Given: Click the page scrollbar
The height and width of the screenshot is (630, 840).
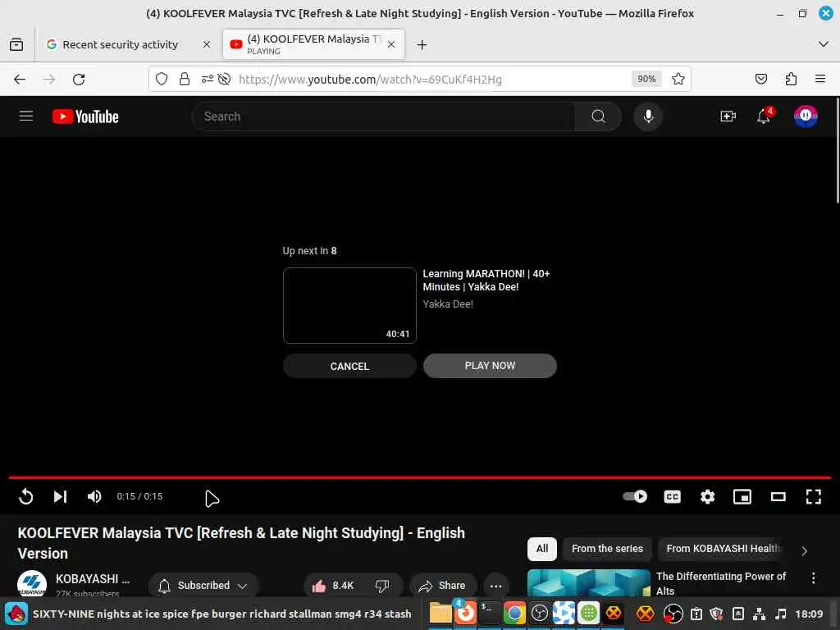Looking at the screenshot, I should (x=838, y=150).
